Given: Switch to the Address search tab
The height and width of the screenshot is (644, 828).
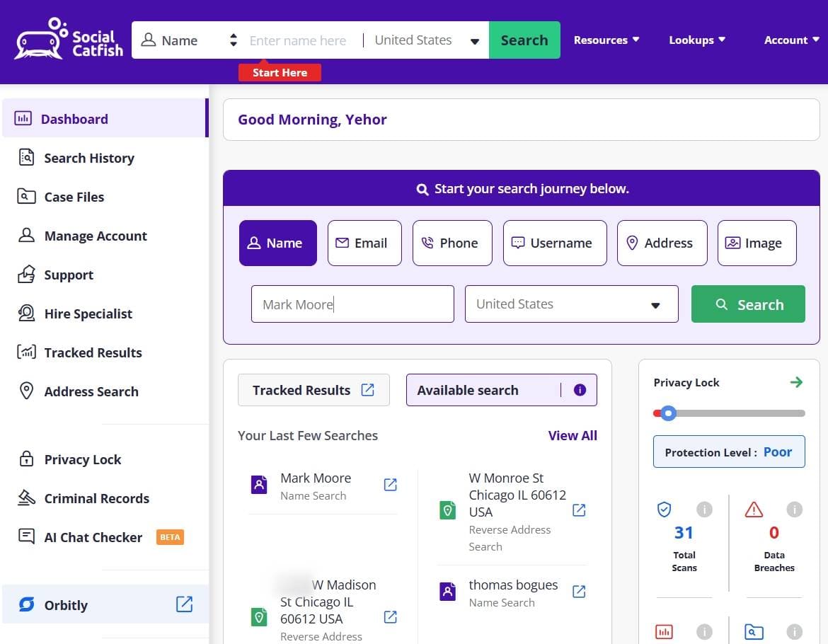Looking at the screenshot, I should pos(662,243).
